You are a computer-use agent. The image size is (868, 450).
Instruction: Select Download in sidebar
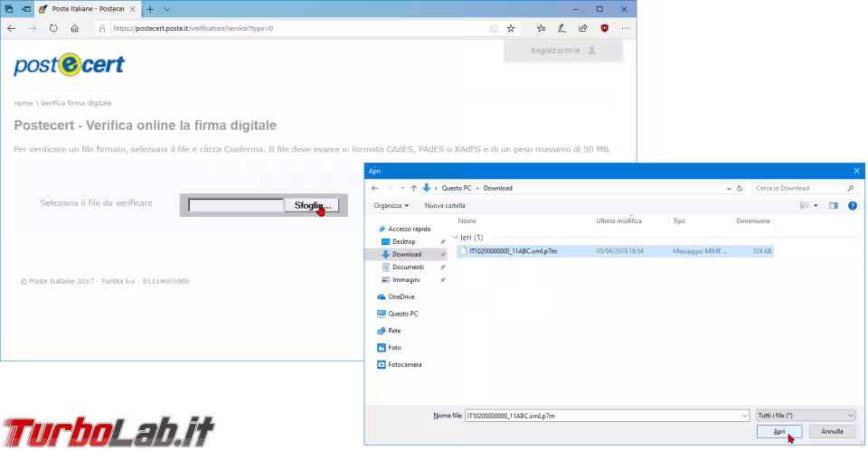[x=406, y=254]
